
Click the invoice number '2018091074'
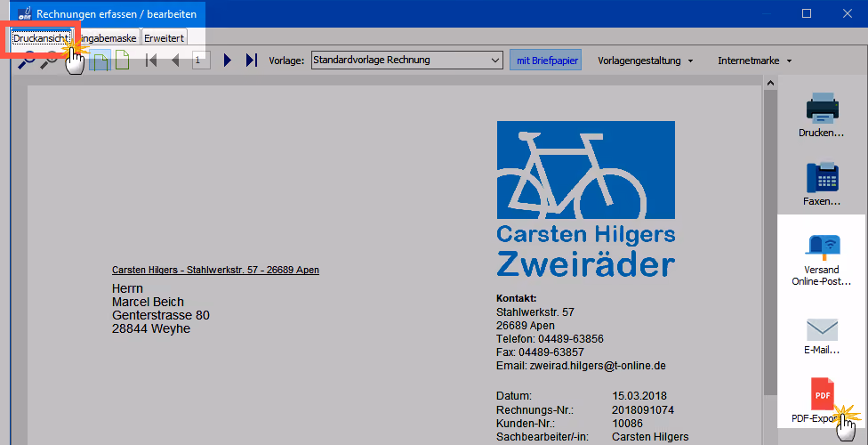pos(643,410)
